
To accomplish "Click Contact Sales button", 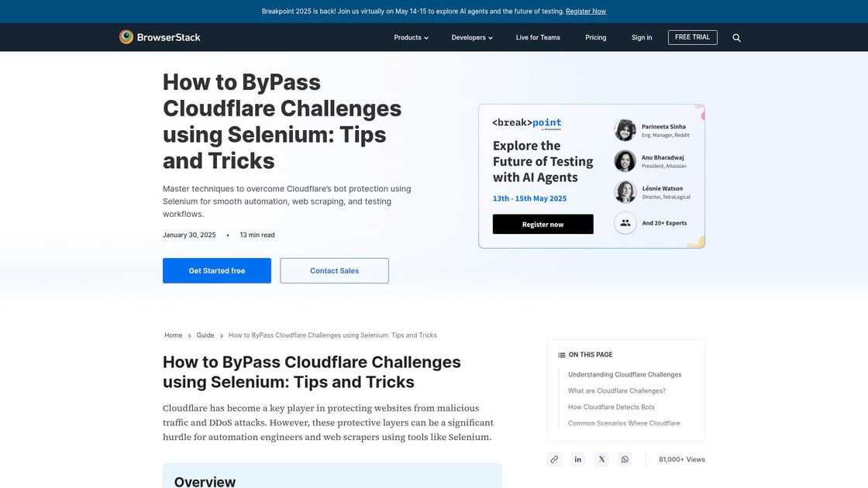I will pyautogui.click(x=334, y=270).
